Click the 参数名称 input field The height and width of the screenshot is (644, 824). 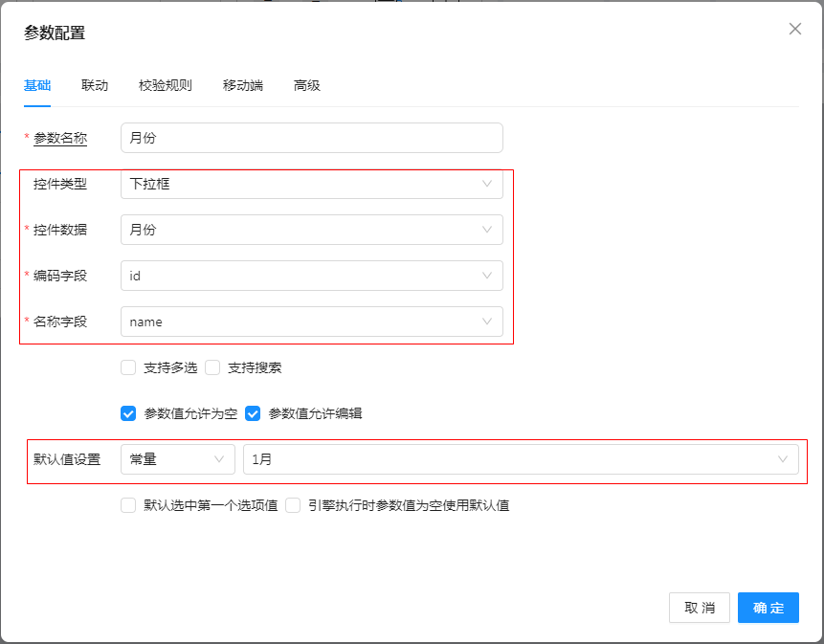pos(311,138)
